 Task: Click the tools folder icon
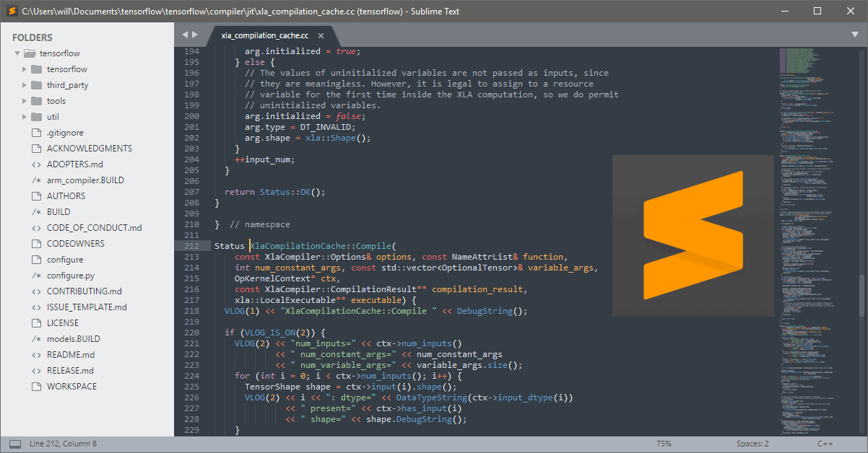pyautogui.click(x=36, y=101)
